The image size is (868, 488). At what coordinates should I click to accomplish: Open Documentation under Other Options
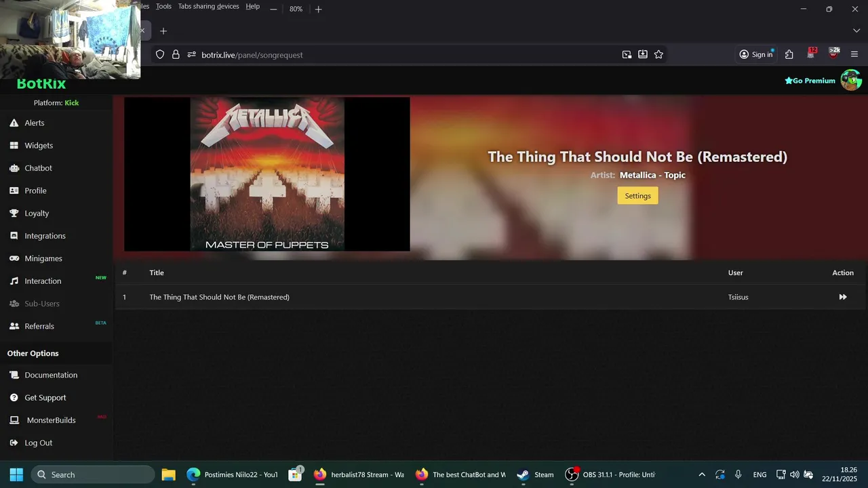pyautogui.click(x=51, y=375)
